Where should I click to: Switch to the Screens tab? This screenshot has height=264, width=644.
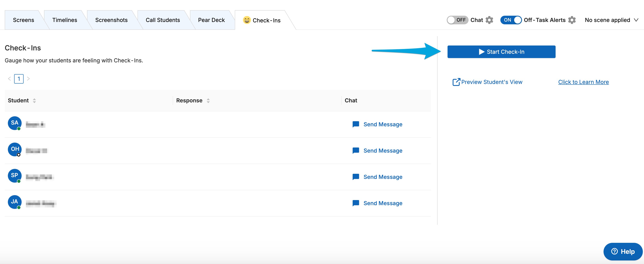click(24, 20)
